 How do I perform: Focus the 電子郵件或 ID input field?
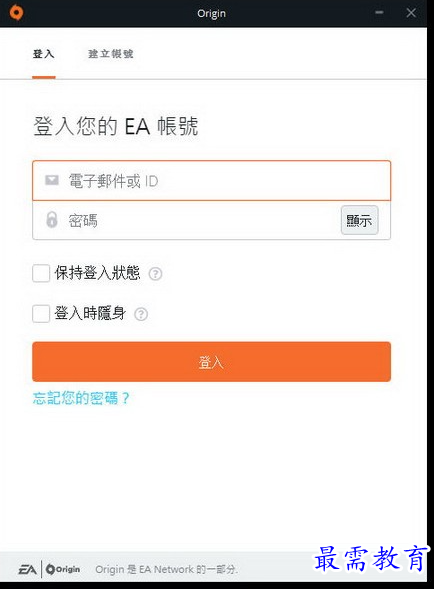[x=211, y=181]
